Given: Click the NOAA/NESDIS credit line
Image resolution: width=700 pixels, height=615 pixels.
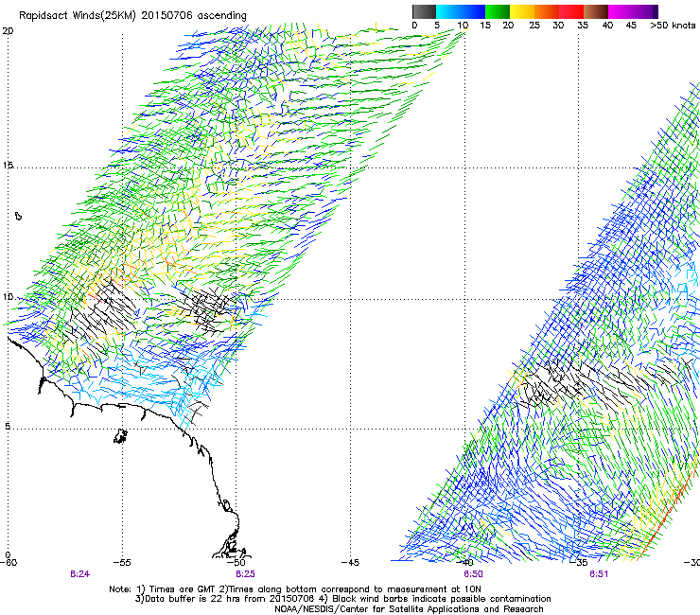Looking at the screenshot, I should [x=409, y=609].
